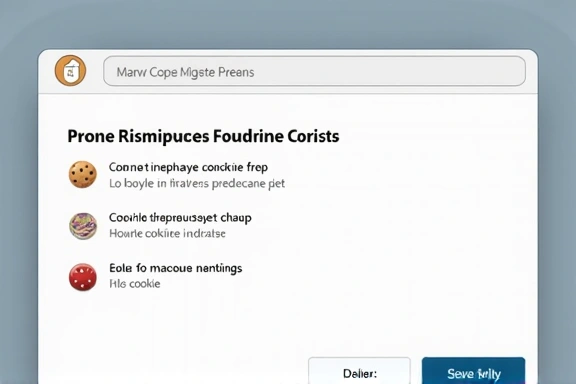
Task: Click the word "Preans" in search placeholder
Action: point(236,72)
